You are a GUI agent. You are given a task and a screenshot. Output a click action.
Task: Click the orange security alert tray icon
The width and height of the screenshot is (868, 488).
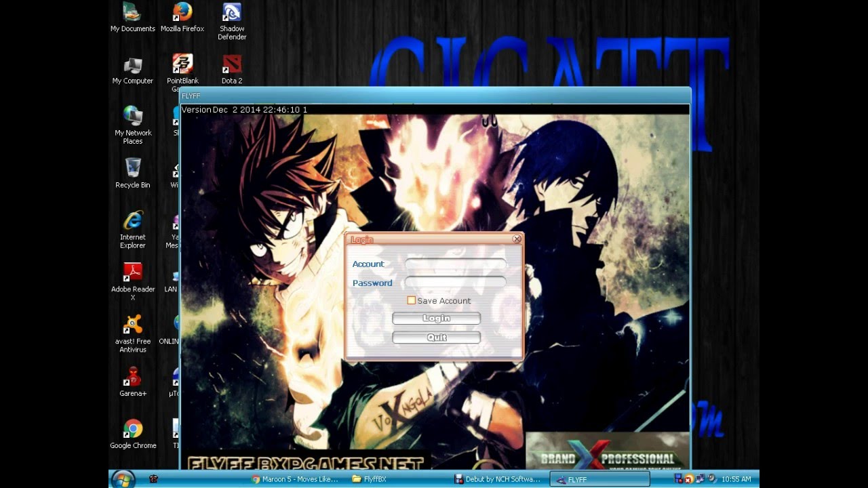click(x=688, y=479)
